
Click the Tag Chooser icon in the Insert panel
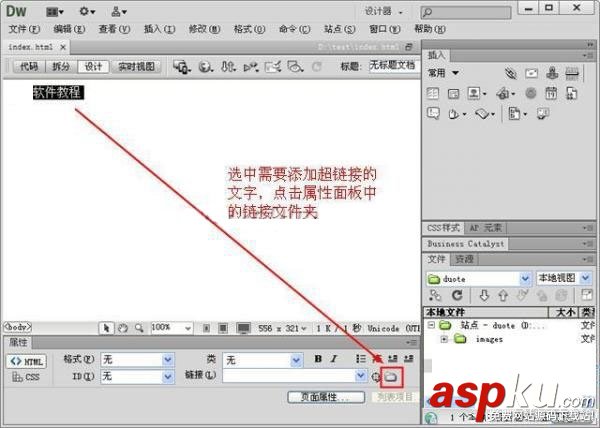pyautogui.click(x=543, y=114)
